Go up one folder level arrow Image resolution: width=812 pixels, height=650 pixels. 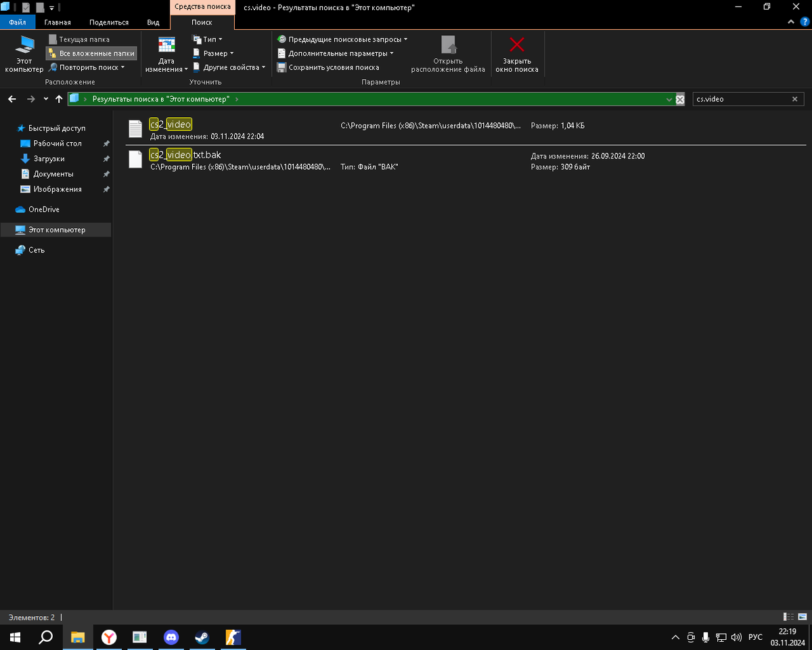click(59, 99)
